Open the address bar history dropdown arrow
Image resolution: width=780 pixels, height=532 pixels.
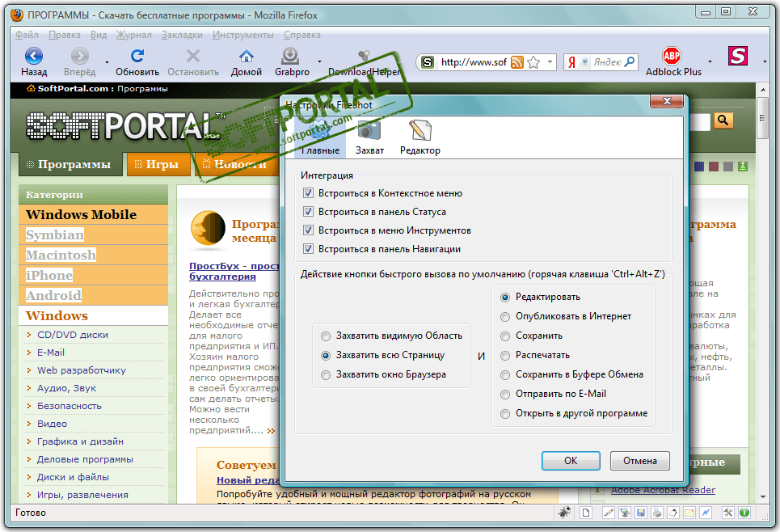click(x=550, y=62)
